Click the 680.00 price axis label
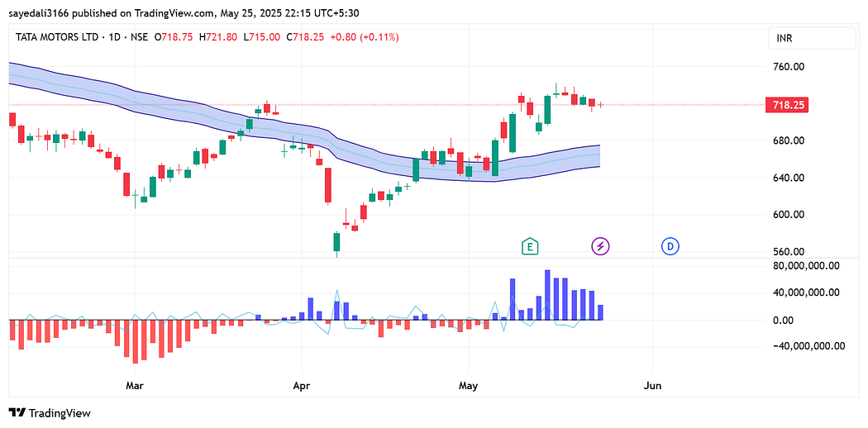 pyautogui.click(x=790, y=140)
